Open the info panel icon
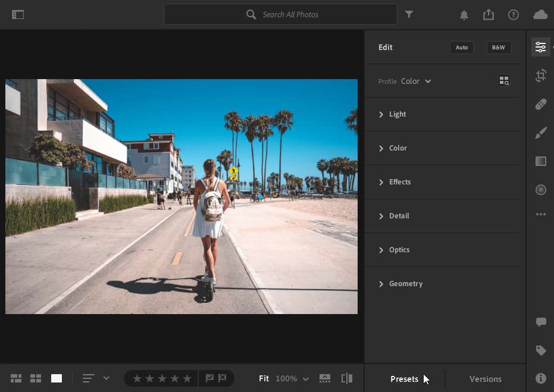Image resolution: width=554 pixels, height=392 pixels. click(540, 378)
